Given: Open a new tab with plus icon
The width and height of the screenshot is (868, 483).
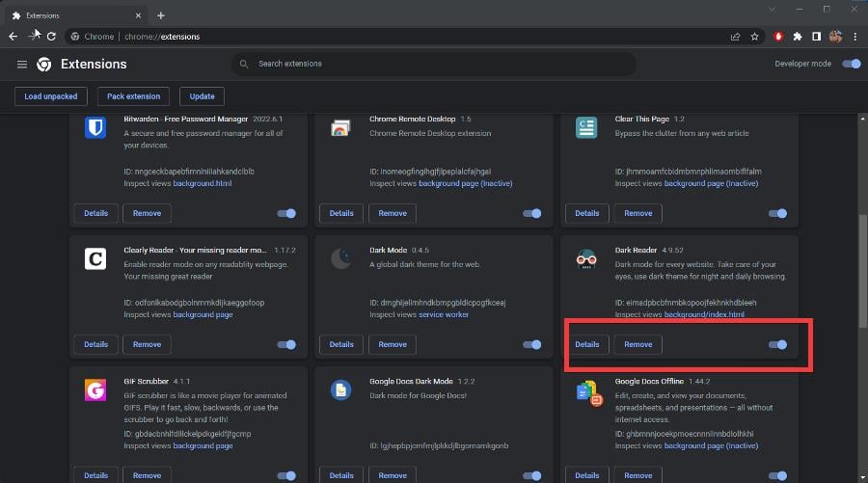Looking at the screenshot, I should (x=160, y=15).
